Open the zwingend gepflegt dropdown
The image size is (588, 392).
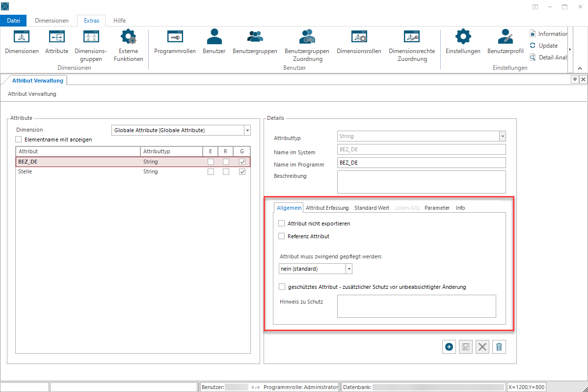click(349, 269)
